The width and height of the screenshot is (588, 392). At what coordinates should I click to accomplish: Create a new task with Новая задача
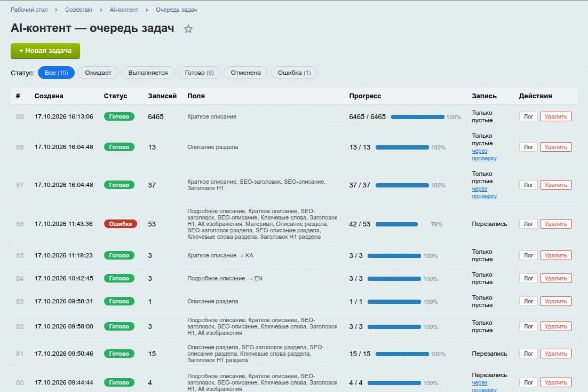pyautogui.click(x=45, y=51)
